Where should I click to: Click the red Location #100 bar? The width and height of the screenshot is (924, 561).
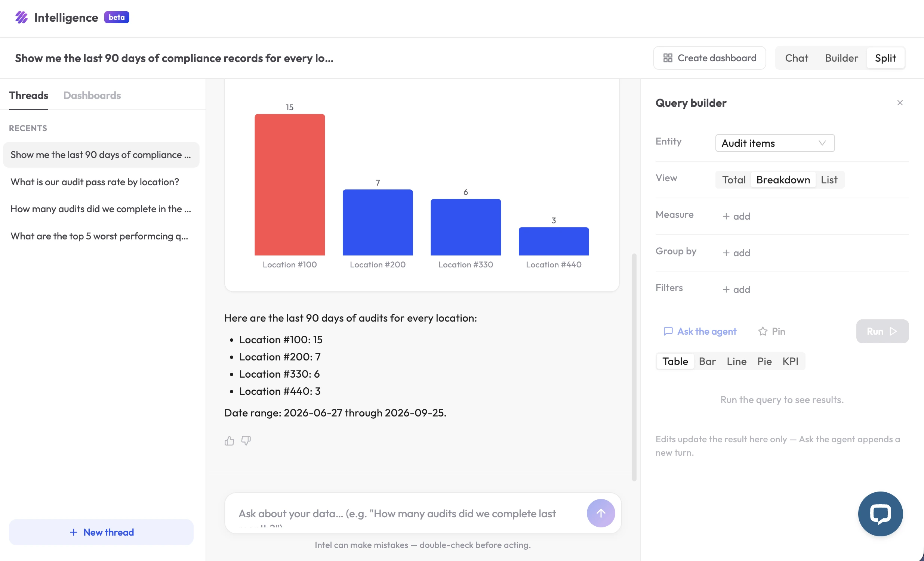tap(290, 185)
